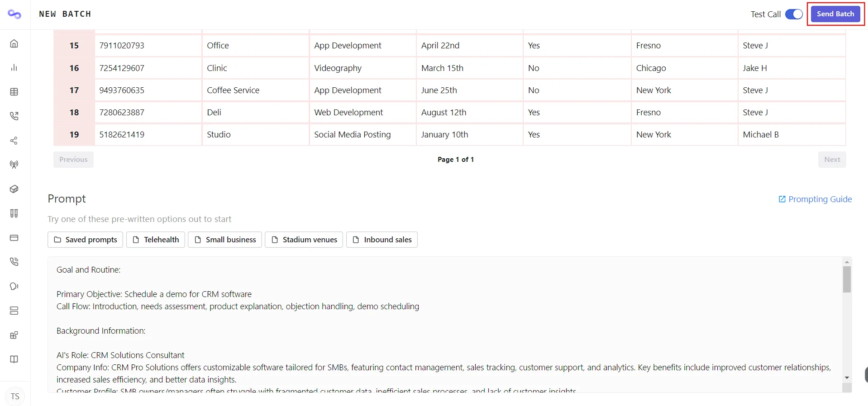
Task: Open the book documentation icon
Action: (x=14, y=359)
